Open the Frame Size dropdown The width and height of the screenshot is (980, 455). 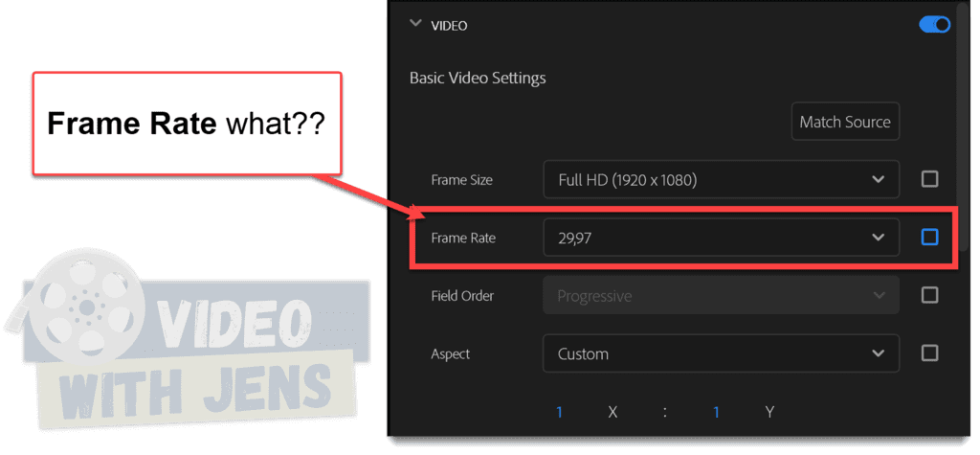[721, 180]
